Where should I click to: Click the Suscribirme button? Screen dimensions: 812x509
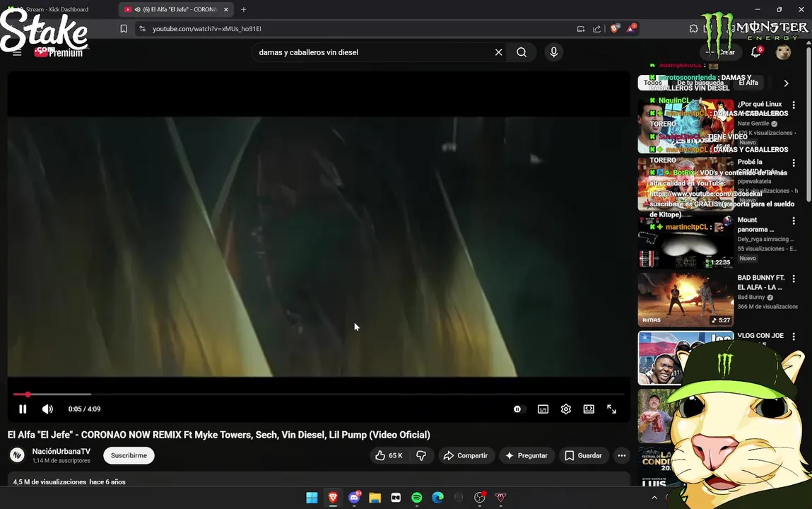point(129,456)
